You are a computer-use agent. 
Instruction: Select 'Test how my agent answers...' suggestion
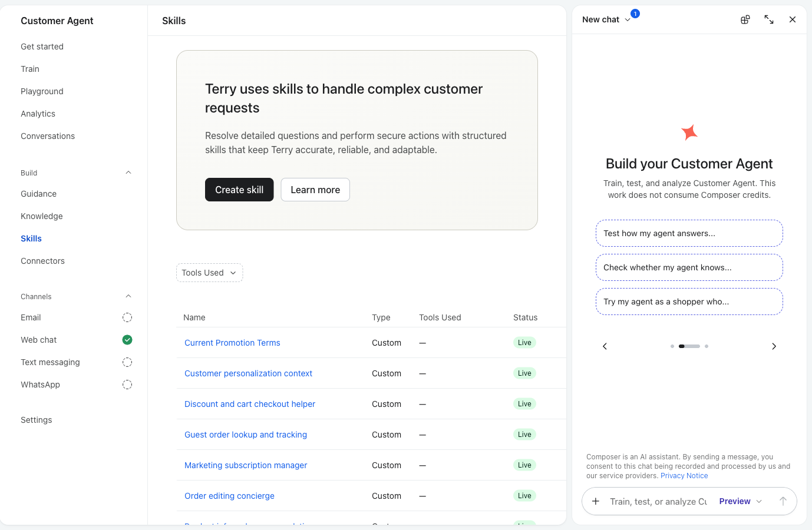click(x=689, y=233)
